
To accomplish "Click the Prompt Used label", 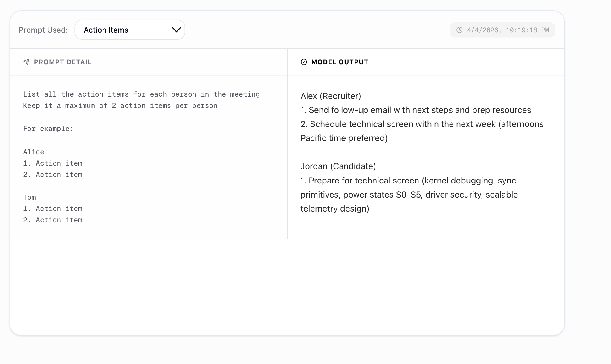I will 43,30.
